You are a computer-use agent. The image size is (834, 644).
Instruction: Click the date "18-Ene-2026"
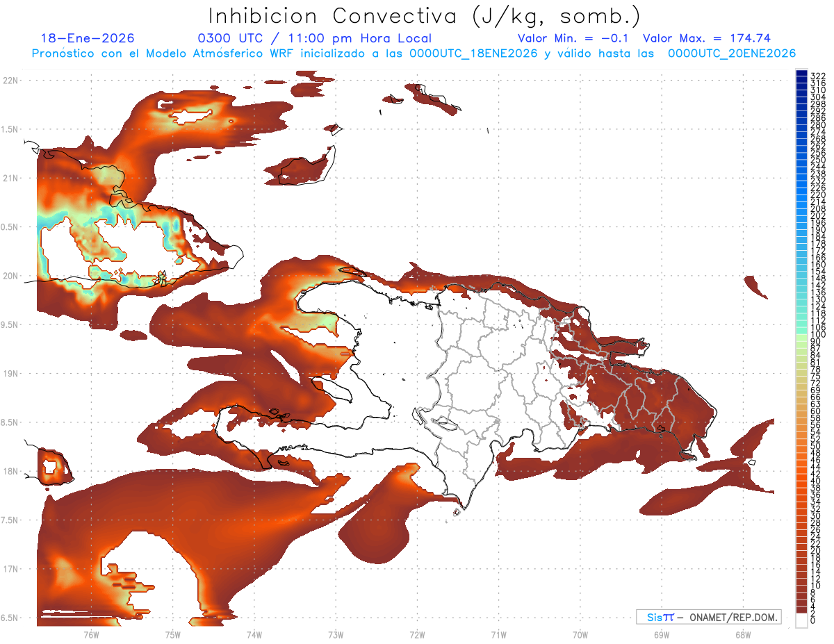[x=88, y=38]
